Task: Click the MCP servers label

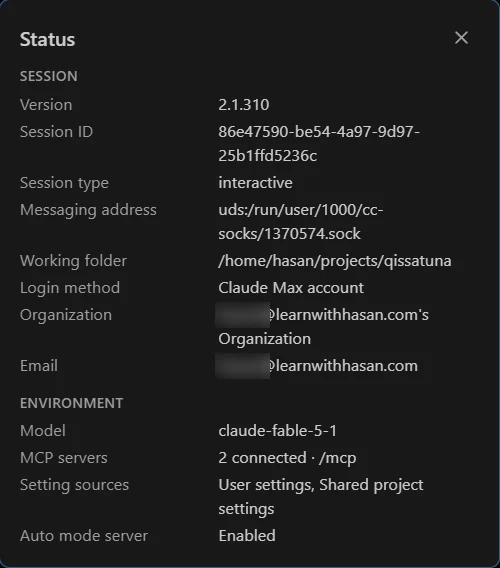Action: pos(63,458)
